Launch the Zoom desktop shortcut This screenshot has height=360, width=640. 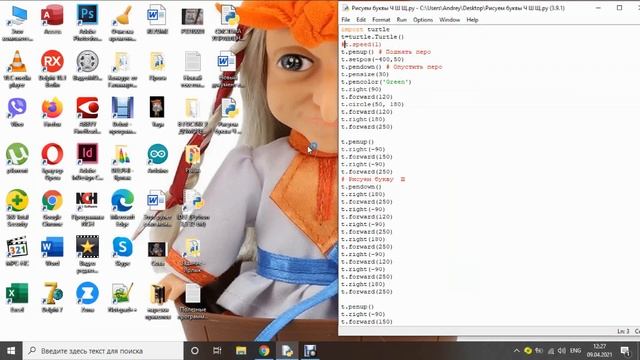pos(87,298)
